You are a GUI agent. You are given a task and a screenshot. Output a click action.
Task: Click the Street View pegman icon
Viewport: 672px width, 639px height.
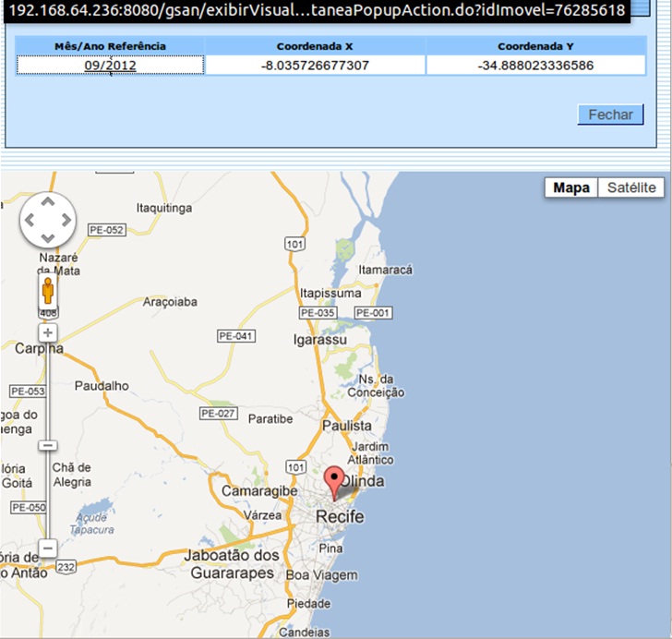pos(48,291)
